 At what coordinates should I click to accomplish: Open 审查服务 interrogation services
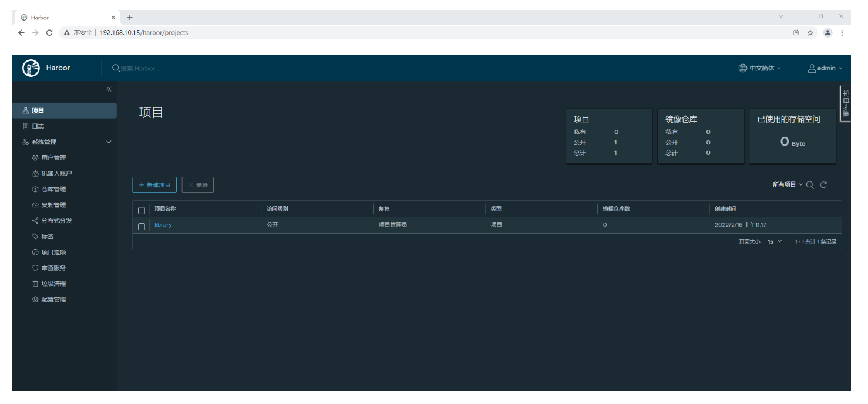[53, 268]
